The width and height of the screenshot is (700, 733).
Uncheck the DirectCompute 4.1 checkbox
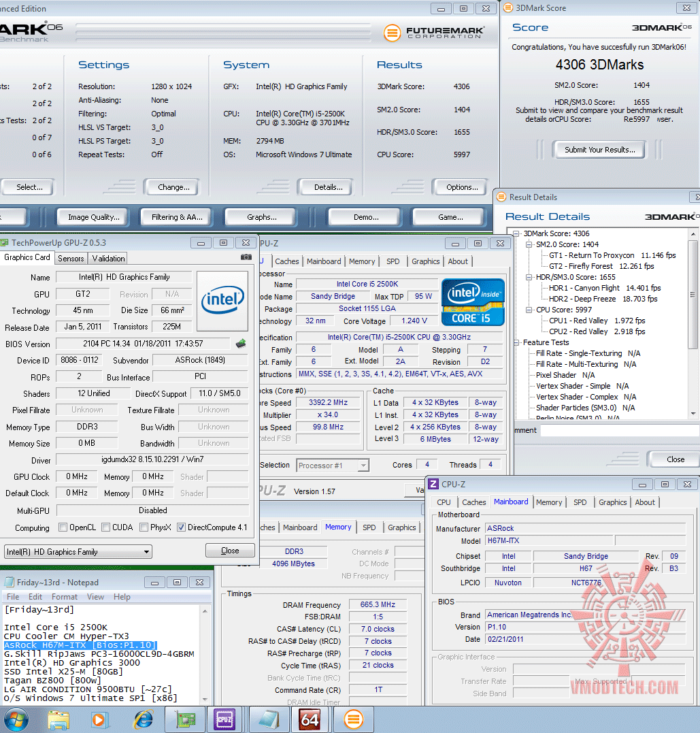point(182,527)
